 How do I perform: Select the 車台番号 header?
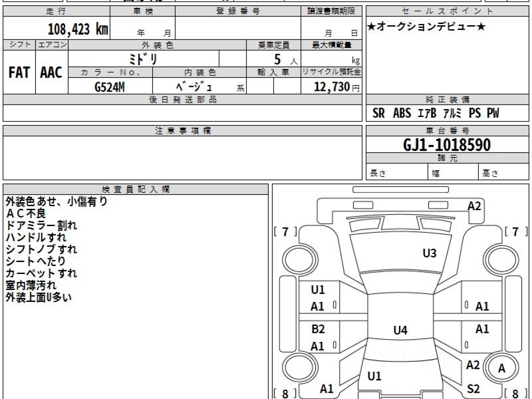(448, 131)
